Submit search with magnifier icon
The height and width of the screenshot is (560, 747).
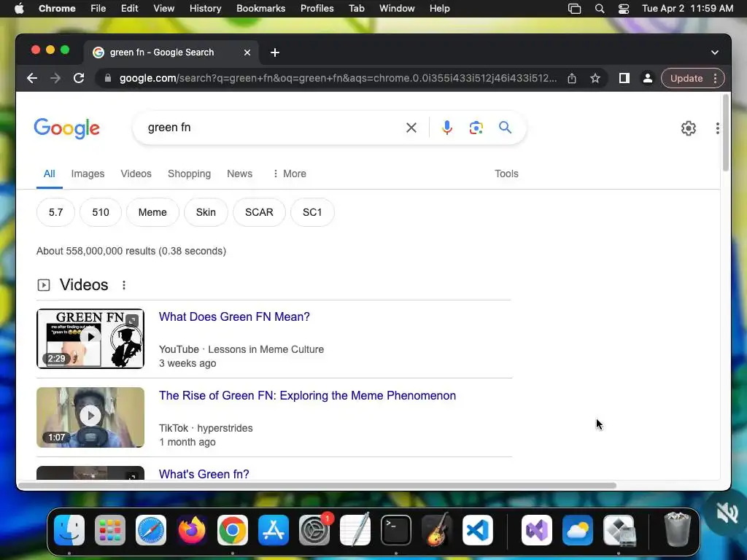point(505,127)
